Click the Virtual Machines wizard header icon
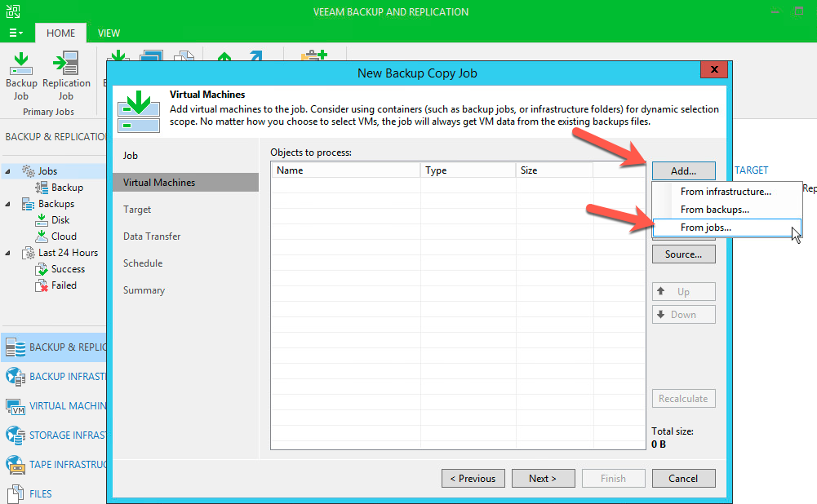The image size is (817, 504). 139,112
